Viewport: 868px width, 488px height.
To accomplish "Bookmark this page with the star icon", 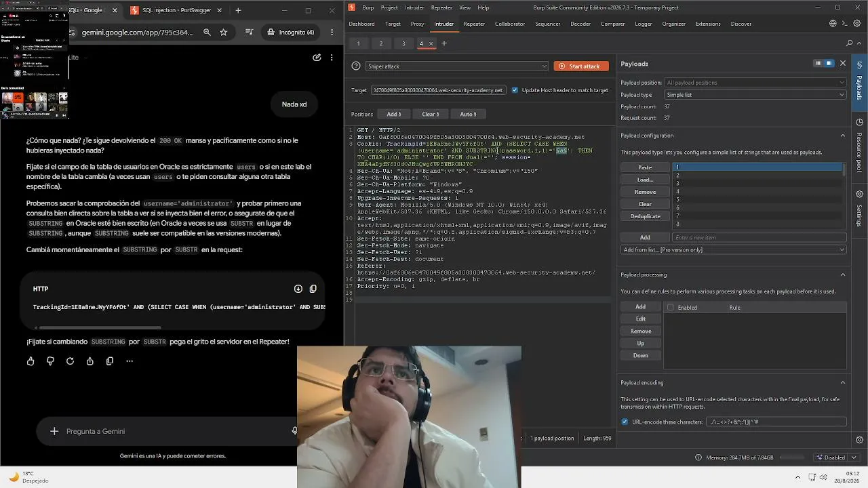I will (x=224, y=32).
